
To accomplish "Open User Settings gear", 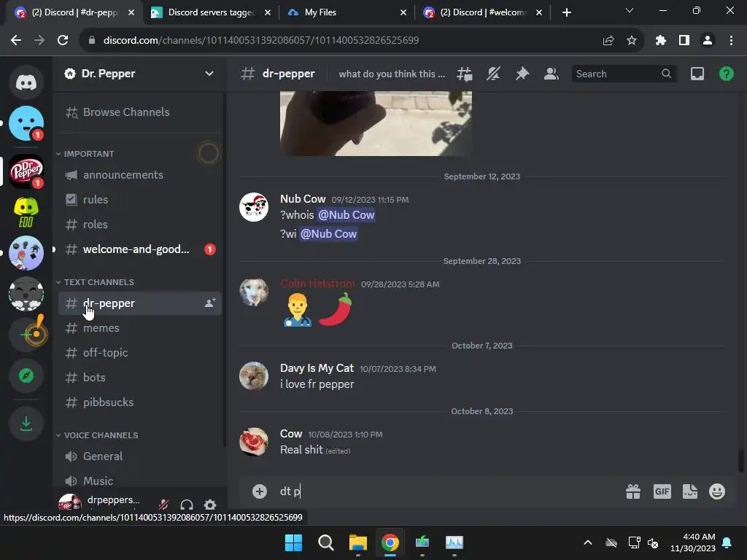I will coord(210,505).
